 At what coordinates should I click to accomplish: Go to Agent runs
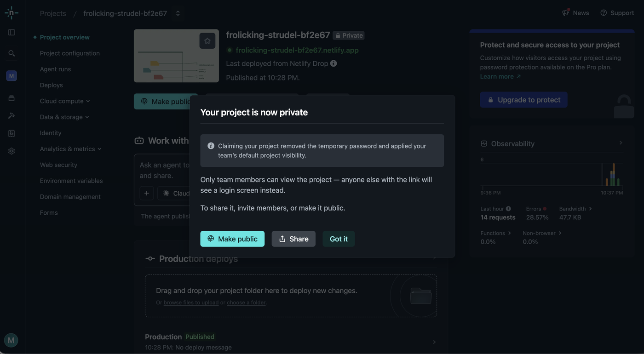[55, 69]
